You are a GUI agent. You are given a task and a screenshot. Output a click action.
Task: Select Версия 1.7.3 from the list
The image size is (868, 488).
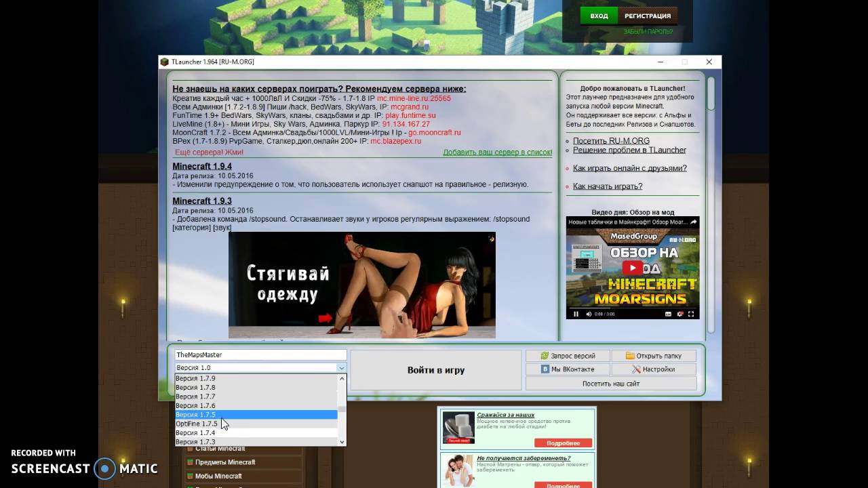256,442
